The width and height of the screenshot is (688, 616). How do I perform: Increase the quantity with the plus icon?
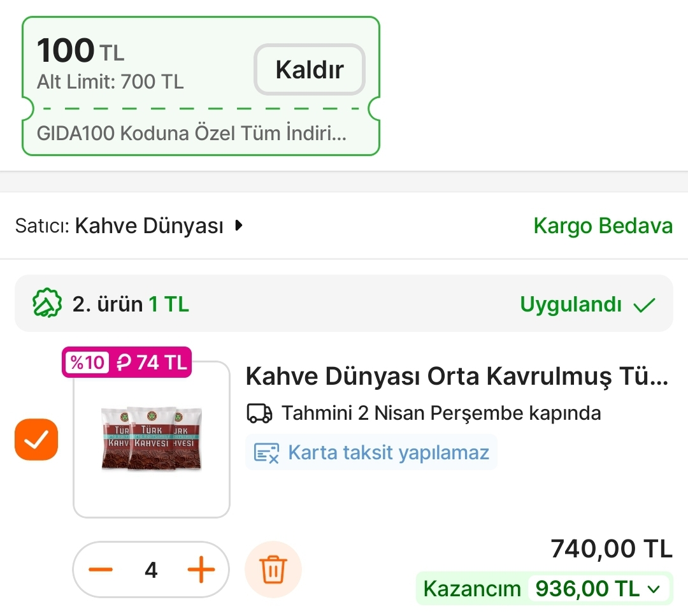pyautogui.click(x=201, y=569)
